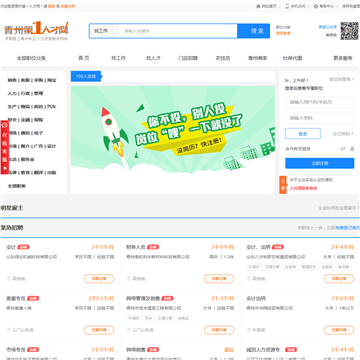Click job title 会计、出纳
This screenshot has width=360, height=360.
click(x=258, y=247)
